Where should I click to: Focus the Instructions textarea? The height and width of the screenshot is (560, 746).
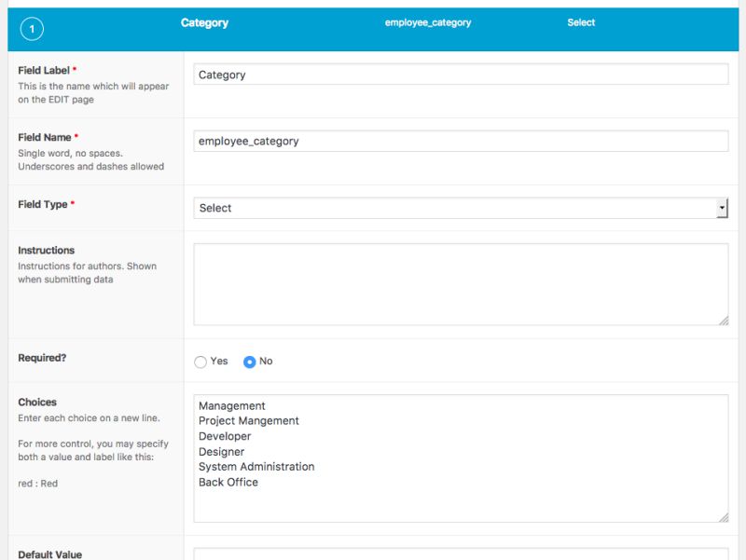[461, 280]
